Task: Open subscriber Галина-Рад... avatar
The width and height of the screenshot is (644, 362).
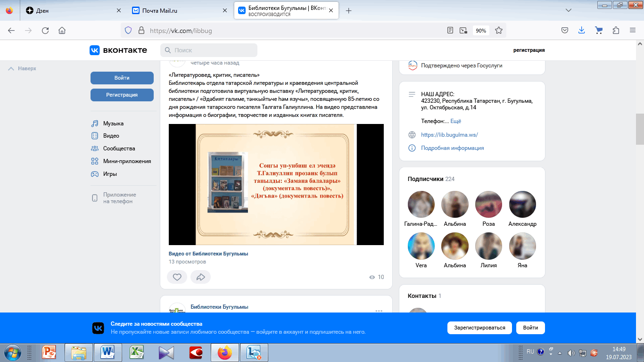Action: [421, 204]
